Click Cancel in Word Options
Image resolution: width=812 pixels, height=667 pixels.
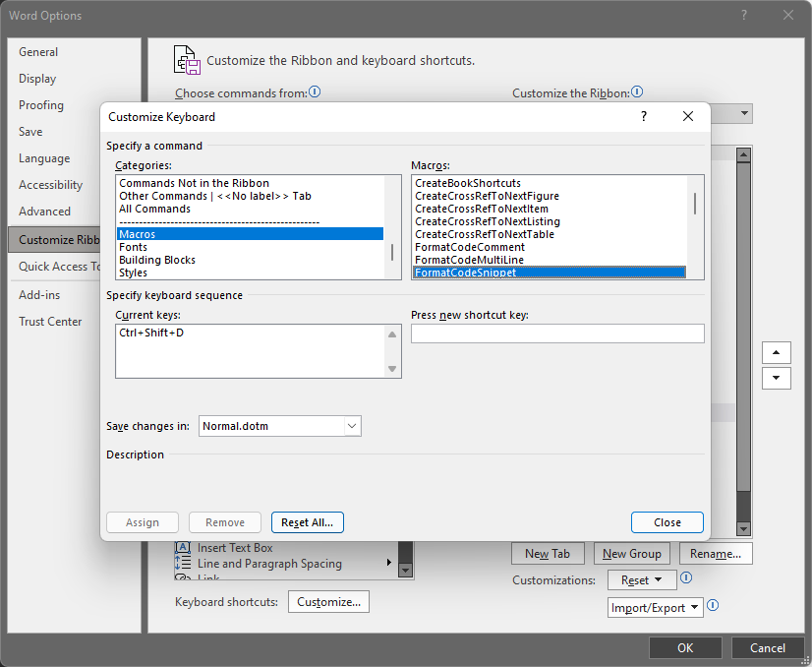click(768, 648)
